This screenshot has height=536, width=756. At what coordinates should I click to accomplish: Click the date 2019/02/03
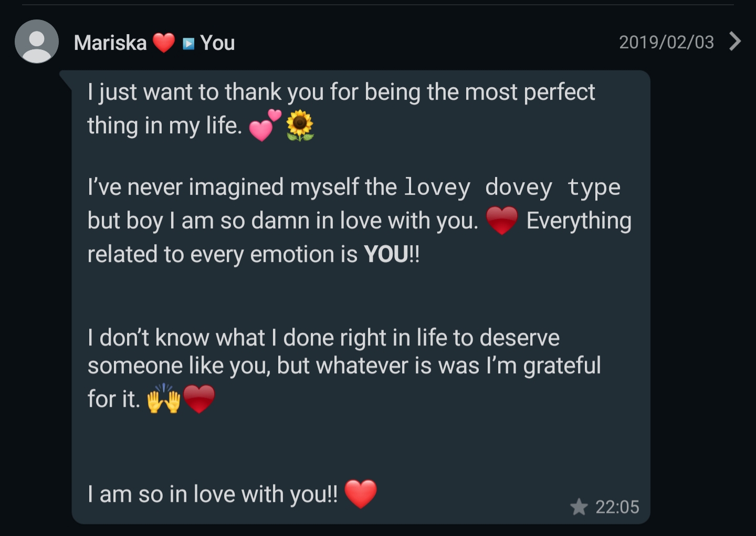666,42
